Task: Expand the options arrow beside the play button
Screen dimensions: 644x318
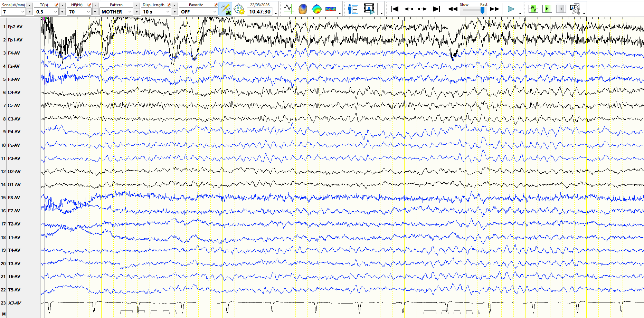Action: 520,13
